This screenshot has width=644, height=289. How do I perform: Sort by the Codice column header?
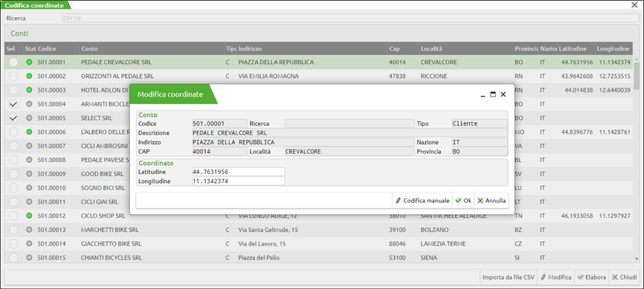coord(47,48)
